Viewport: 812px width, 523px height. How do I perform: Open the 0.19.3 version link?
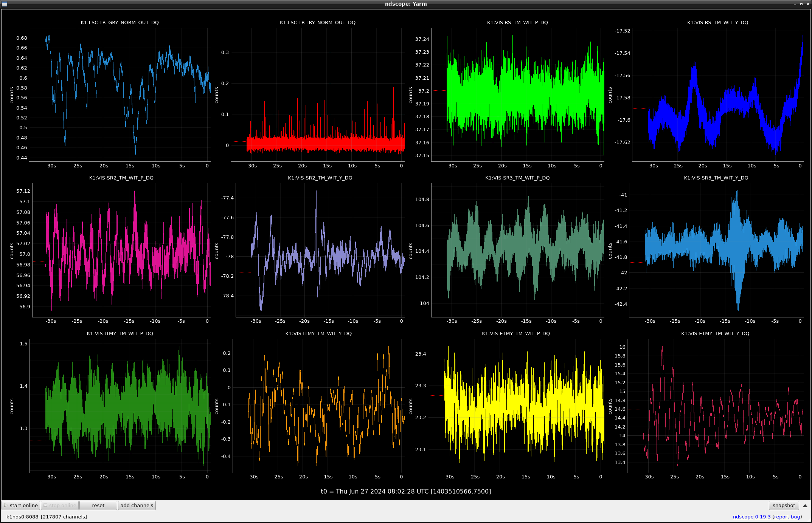pos(762,517)
